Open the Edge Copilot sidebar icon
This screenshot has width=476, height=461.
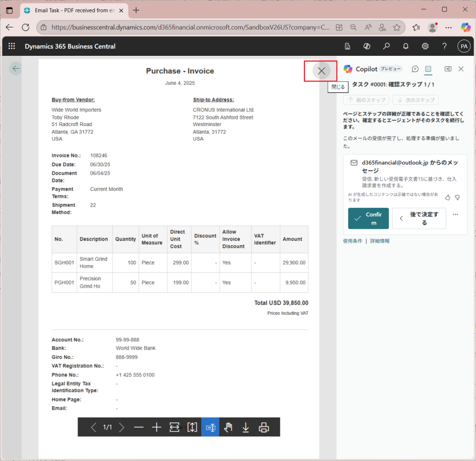[466, 27]
